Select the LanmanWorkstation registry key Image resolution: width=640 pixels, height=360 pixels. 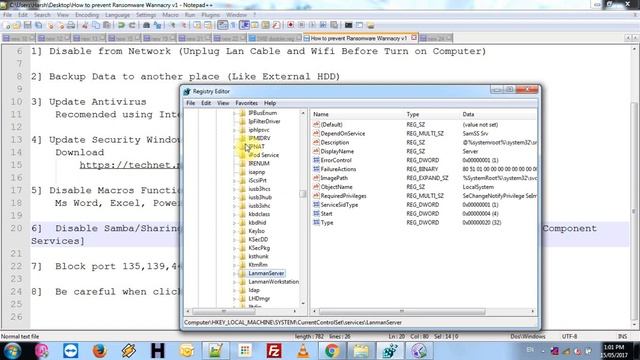pos(273,282)
